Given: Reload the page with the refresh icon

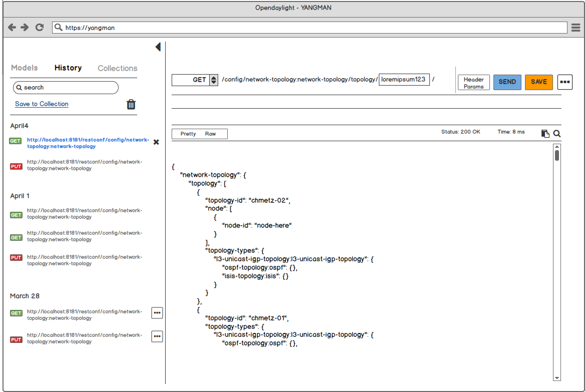Looking at the screenshot, I should [40, 27].
